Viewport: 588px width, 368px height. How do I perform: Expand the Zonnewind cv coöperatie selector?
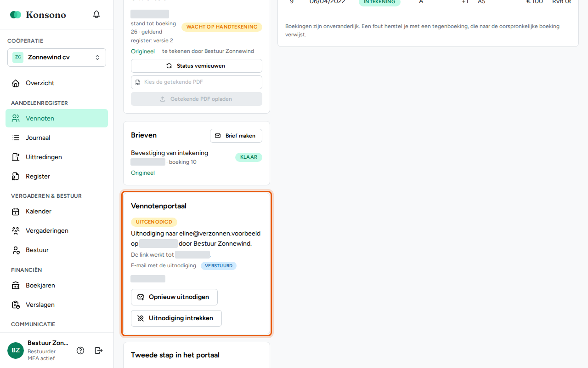(57, 57)
